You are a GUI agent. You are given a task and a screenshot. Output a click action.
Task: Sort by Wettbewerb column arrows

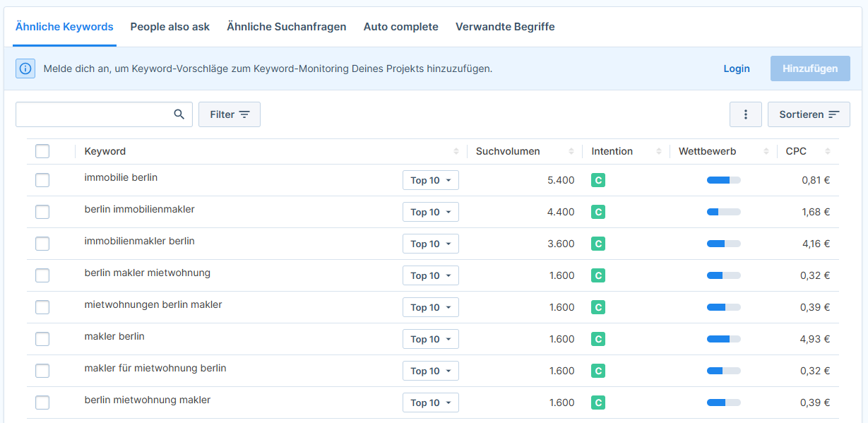(x=766, y=151)
